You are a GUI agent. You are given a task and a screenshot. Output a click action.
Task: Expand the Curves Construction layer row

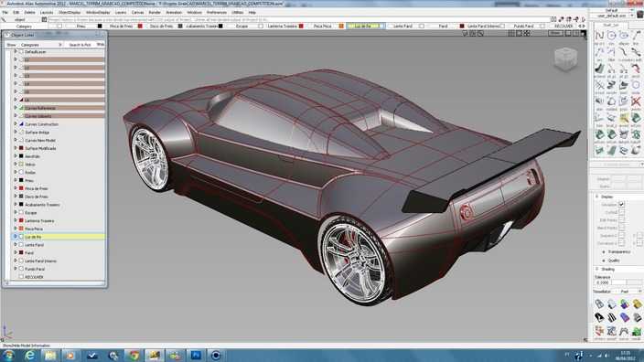coord(16,124)
